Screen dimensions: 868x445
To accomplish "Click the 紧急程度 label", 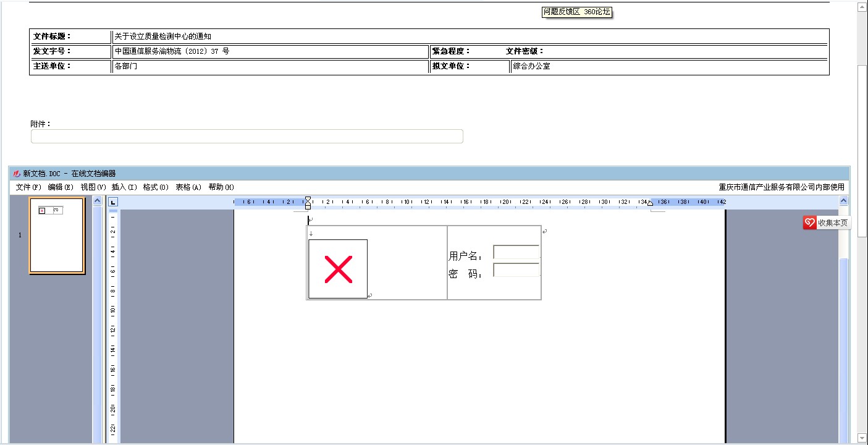I will point(451,51).
